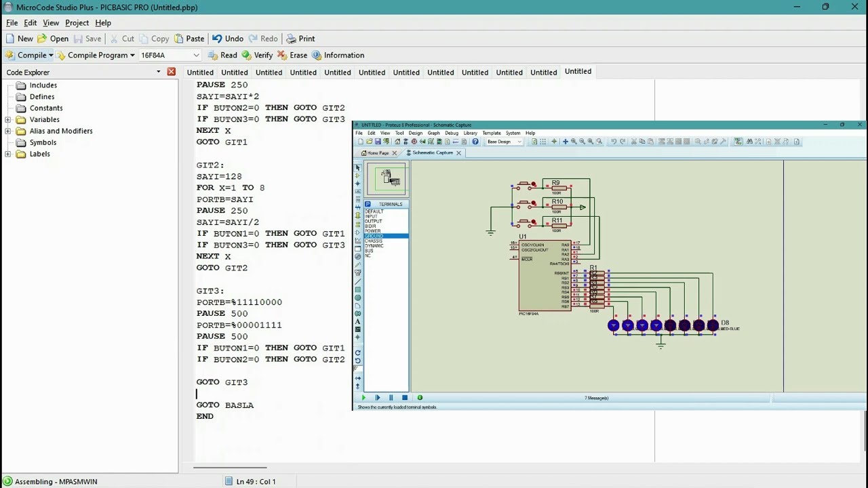The width and height of the screenshot is (868, 488).
Task: Click the Compile button
Action: pos(26,55)
